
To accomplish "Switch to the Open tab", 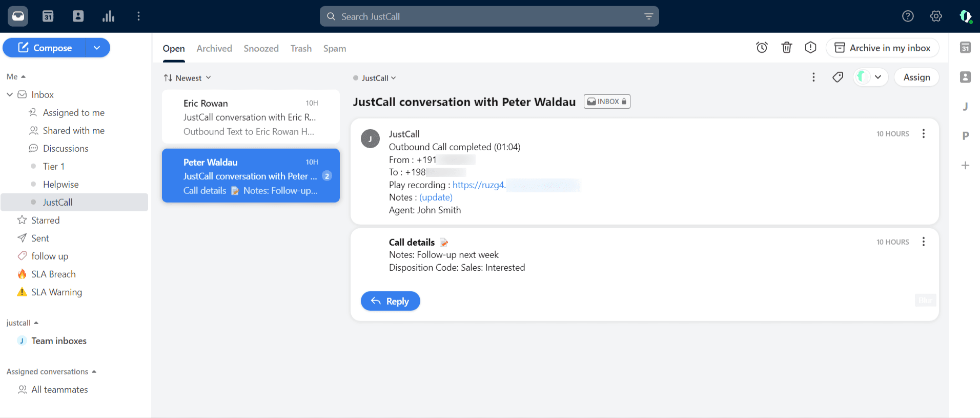I will [174, 48].
